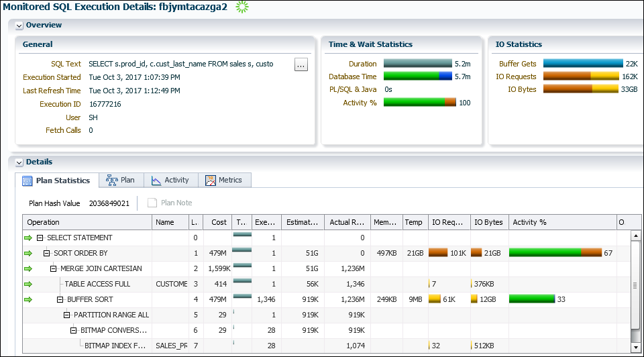The image size is (644, 357).
Task: Click green arrow icon beside BUFFER SORT row
Action: click(28, 299)
